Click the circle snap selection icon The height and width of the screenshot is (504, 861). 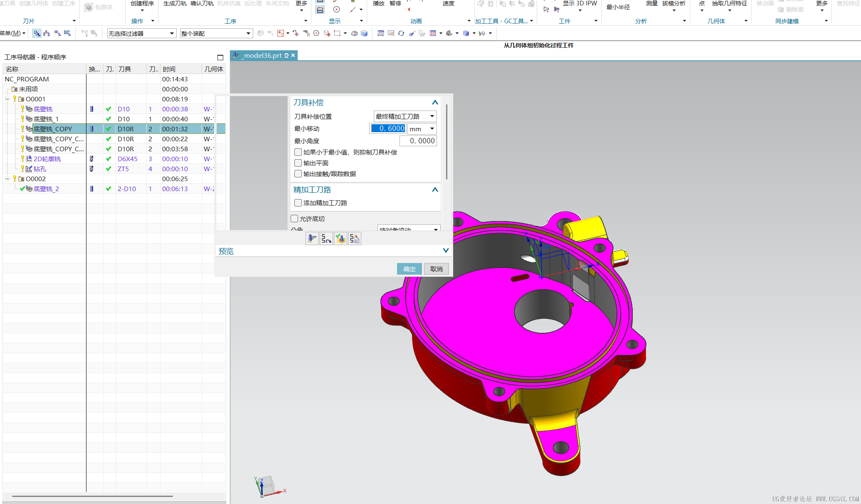(316, 33)
